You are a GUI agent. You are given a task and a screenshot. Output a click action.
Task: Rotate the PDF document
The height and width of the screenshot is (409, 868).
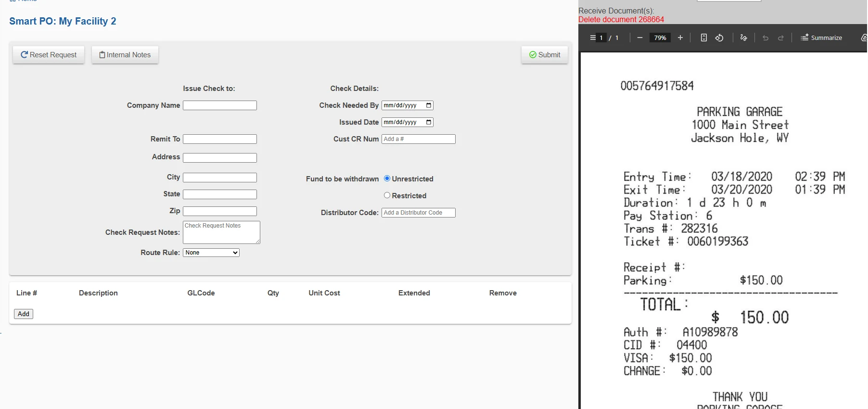(719, 38)
